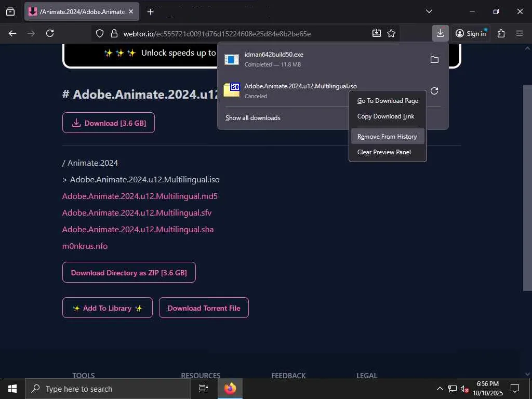
Task: Expand the list-all-tabs chevron
Action: click(x=429, y=11)
